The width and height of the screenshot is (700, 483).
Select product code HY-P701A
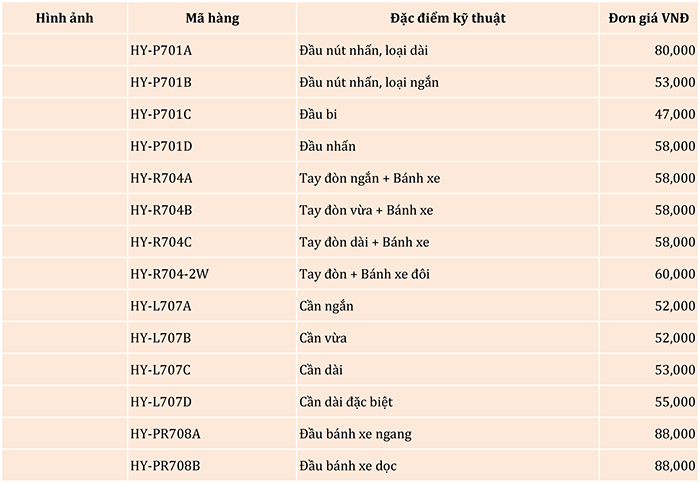[x=161, y=50]
